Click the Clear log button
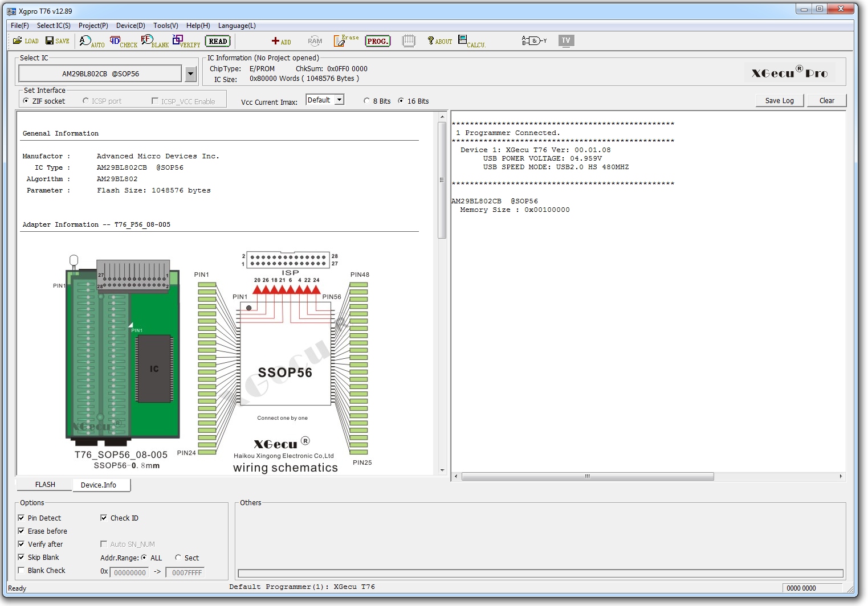 point(826,101)
